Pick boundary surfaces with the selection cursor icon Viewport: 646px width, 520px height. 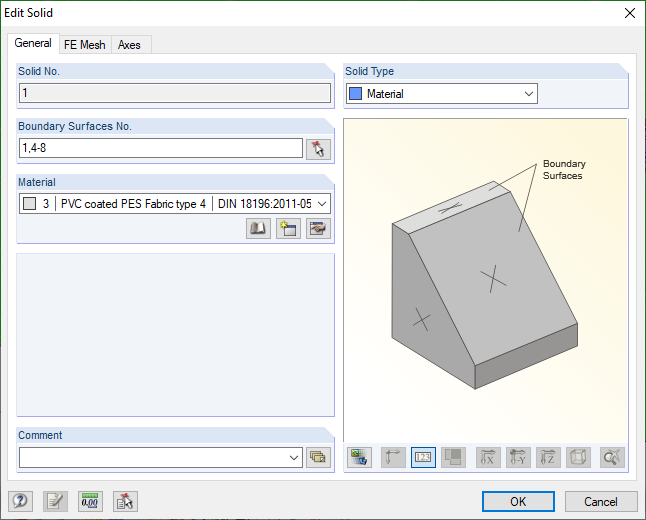(x=318, y=149)
